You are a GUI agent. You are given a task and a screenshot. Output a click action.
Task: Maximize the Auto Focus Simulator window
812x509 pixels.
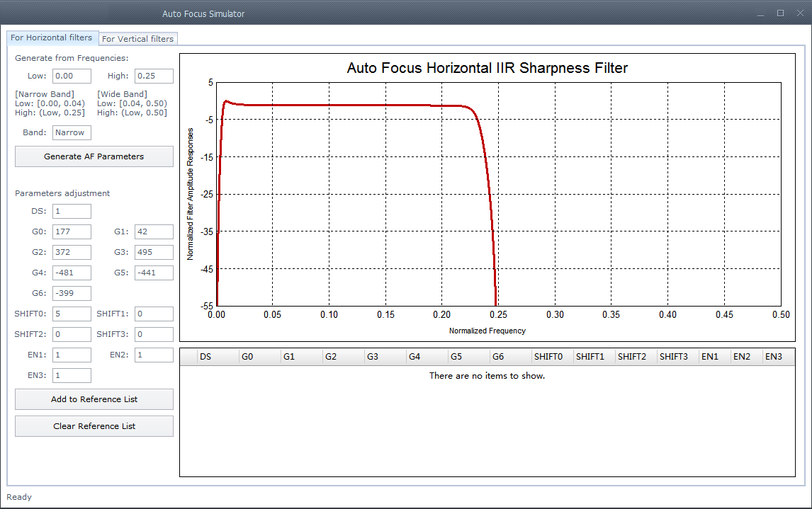780,13
